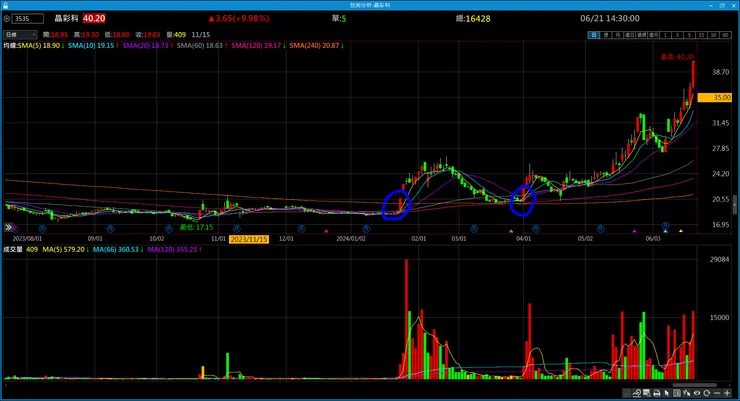Click the circular refresh icon
Viewport: 740px width, 401px height.
pyautogui.click(x=706, y=393)
